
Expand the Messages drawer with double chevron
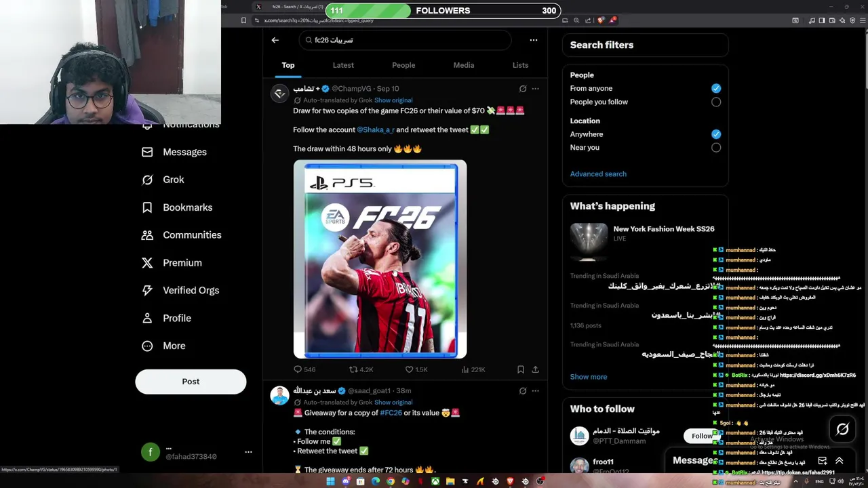point(839,461)
